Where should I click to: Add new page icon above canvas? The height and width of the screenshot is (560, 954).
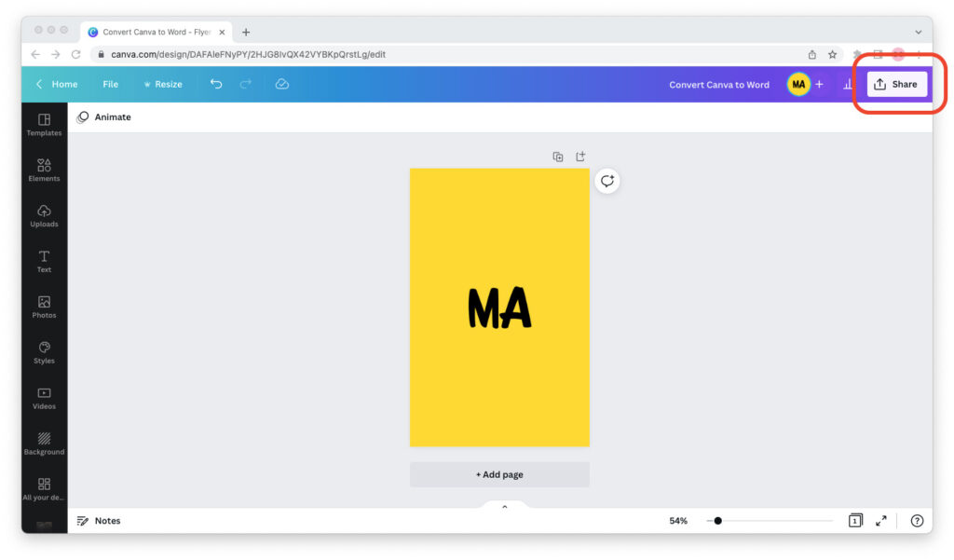point(580,157)
